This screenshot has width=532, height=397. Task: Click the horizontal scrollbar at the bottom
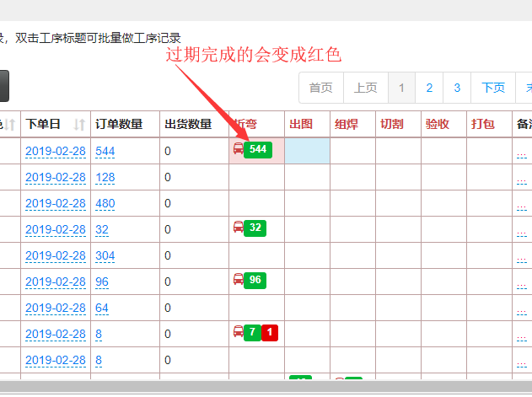point(266,387)
